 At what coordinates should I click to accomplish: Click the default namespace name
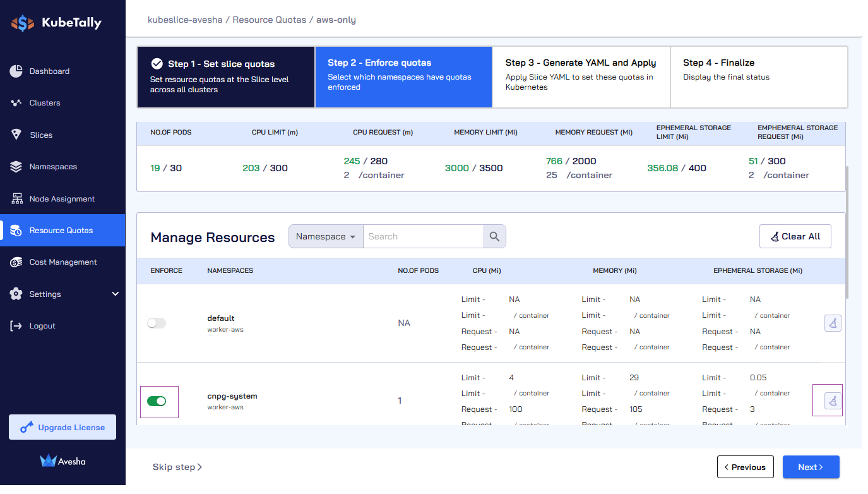221,318
